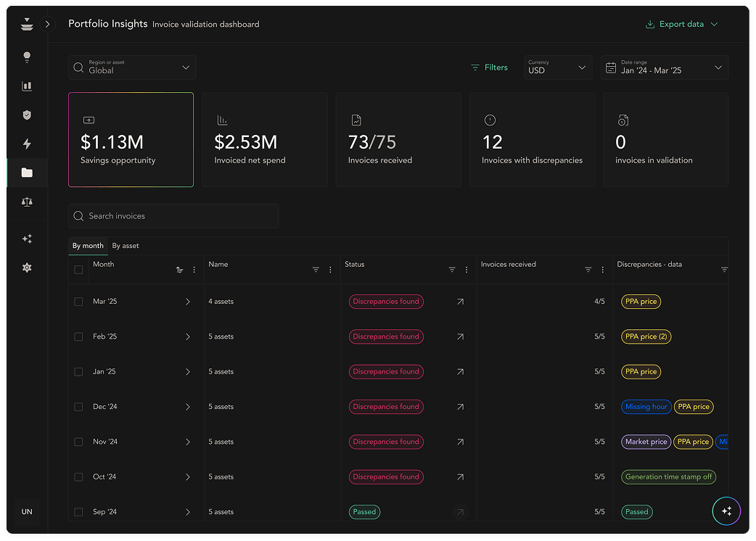Image resolution: width=756 pixels, height=541 pixels.
Task: Switch to the By asset tab
Action: coord(126,246)
